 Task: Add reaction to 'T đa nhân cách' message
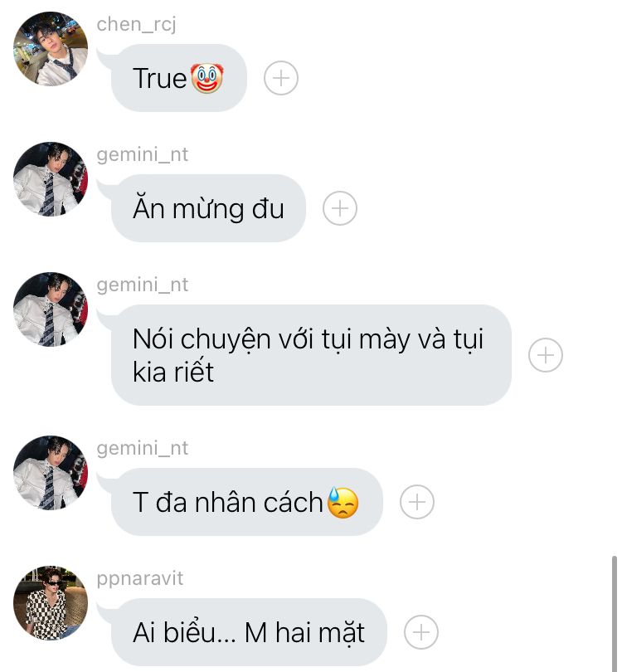[417, 502]
